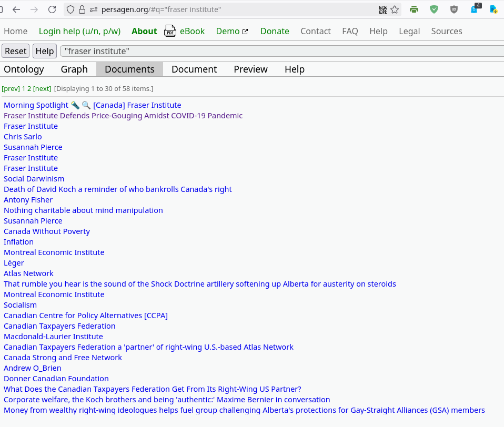Open the Social Darwinism document
The width and height of the screenshot is (504, 427).
tap(34, 179)
